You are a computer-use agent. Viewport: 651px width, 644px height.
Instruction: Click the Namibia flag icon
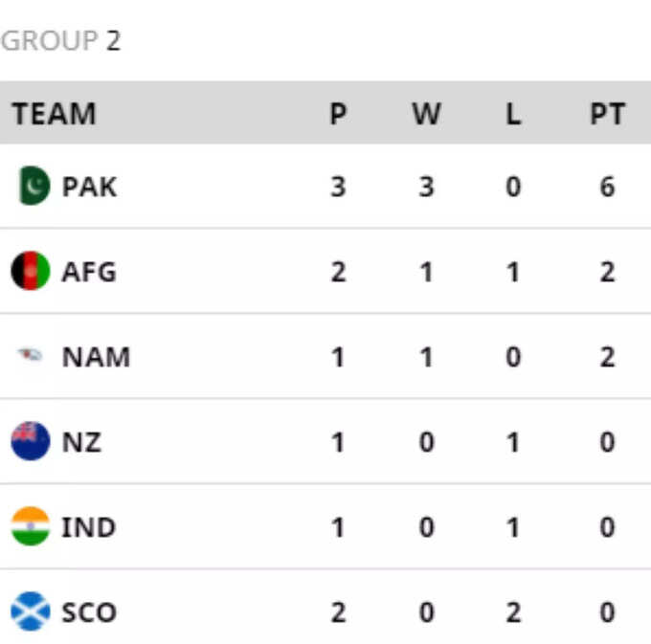30,355
